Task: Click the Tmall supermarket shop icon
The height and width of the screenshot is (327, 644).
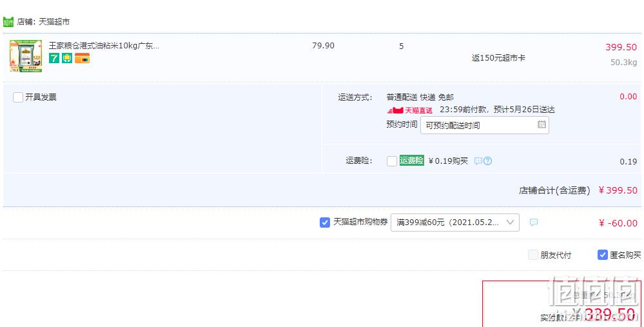Action: [x=8, y=22]
